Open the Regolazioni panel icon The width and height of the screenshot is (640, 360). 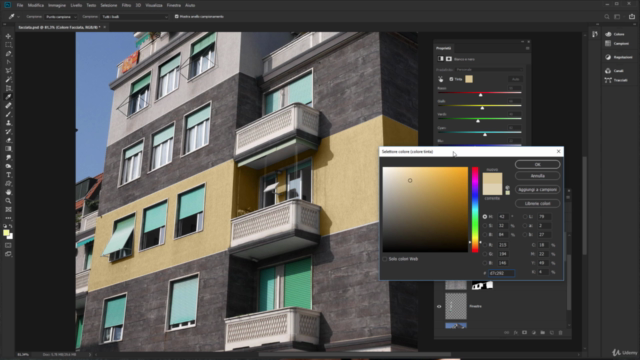[608, 57]
